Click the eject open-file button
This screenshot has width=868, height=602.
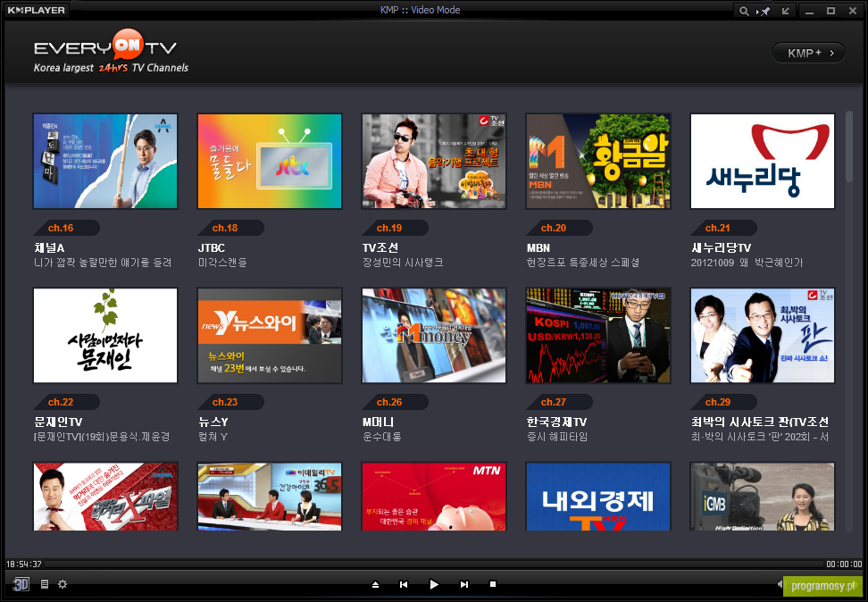click(x=375, y=584)
